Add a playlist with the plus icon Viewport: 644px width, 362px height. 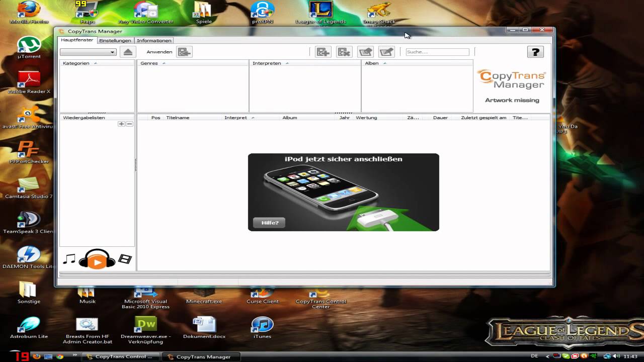point(121,124)
